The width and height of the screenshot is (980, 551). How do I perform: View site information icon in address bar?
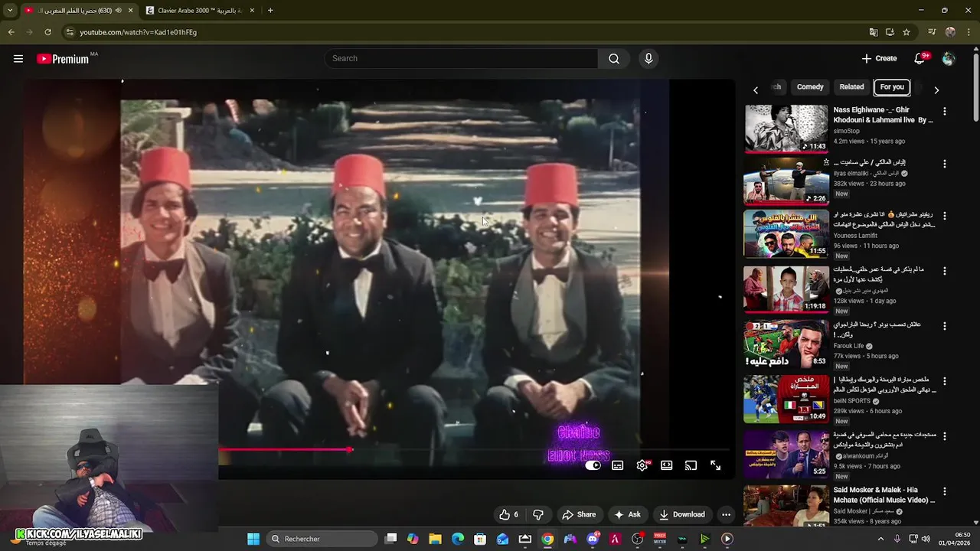(70, 32)
